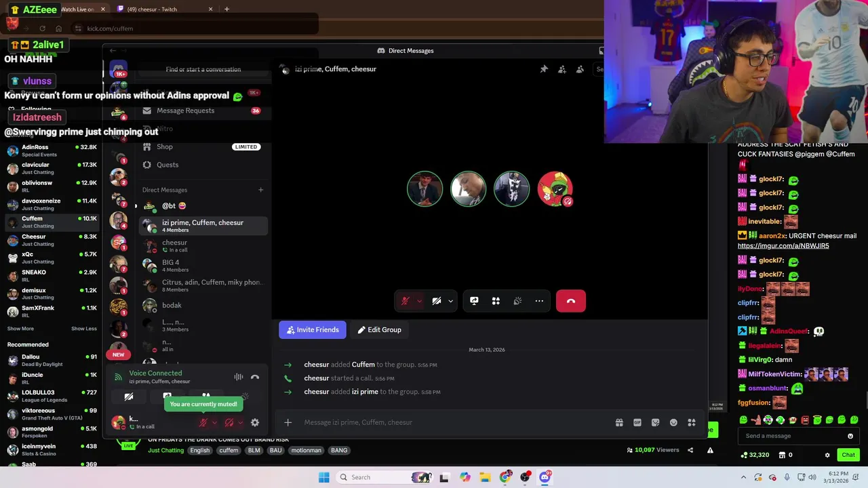Share the stream via share icon
Image resolution: width=868 pixels, height=488 pixels.
(690, 450)
